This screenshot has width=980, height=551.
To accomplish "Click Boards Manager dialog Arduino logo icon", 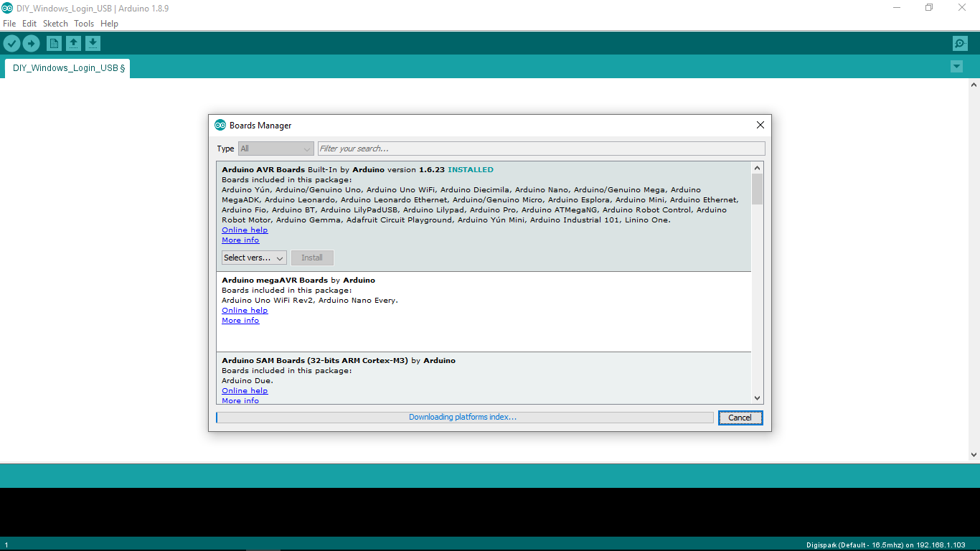I will coord(220,125).
